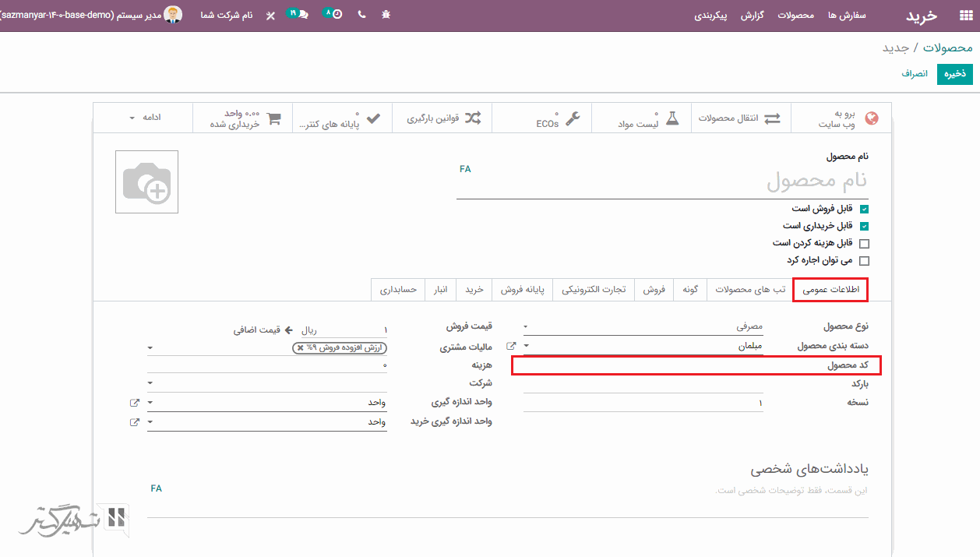Click the bug debug icon in navbar
Viewport: 980px width, 557px height.
386,15
